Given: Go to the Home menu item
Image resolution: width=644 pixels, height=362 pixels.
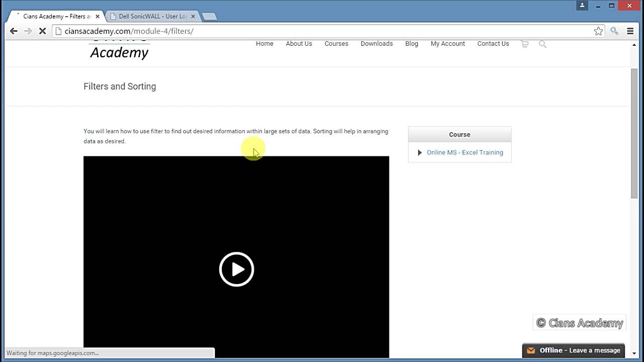Looking at the screenshot, I should pos(265,44).
